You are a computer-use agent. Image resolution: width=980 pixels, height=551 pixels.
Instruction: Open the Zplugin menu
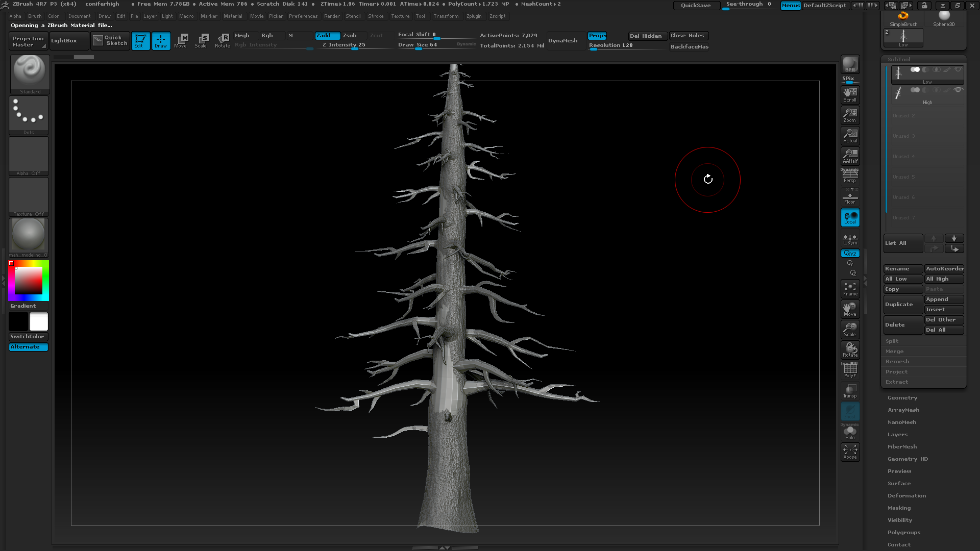[474, 16]
